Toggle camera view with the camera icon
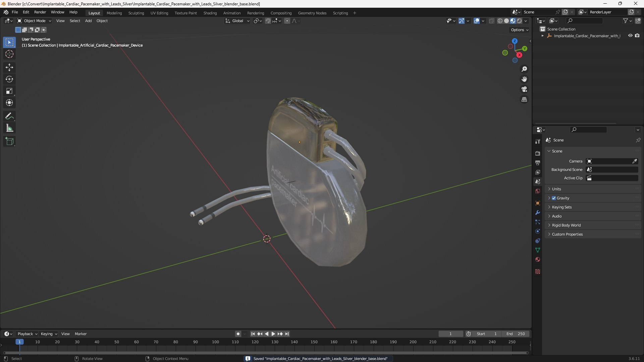This screenshot has width=644, height=362. point(524,89)
